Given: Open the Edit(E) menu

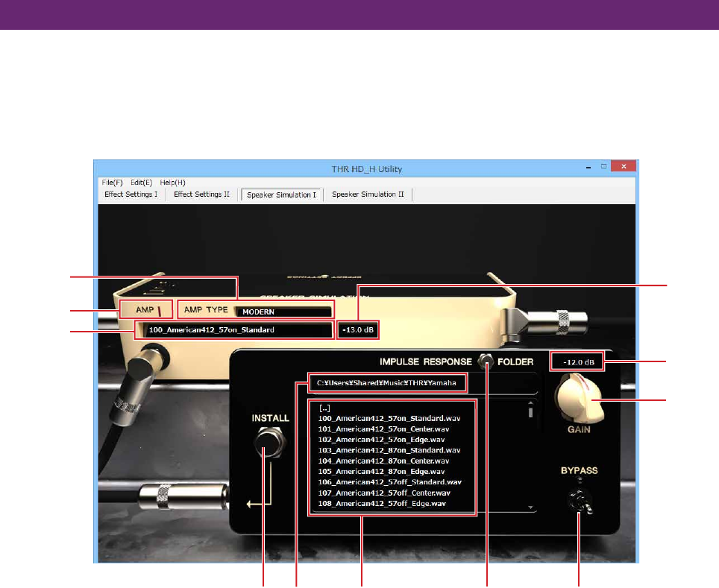Looking at the screenshot, I should click(141, 183).
